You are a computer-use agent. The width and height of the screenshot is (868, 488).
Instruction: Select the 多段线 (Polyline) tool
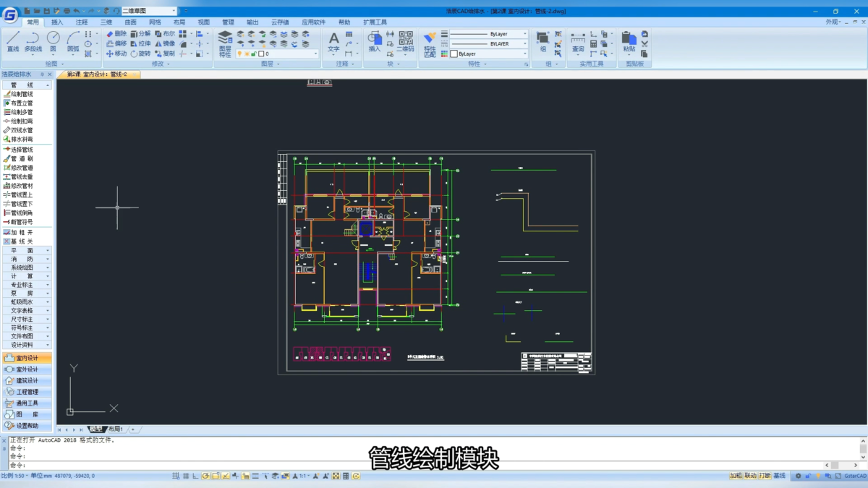coord(33,42)
